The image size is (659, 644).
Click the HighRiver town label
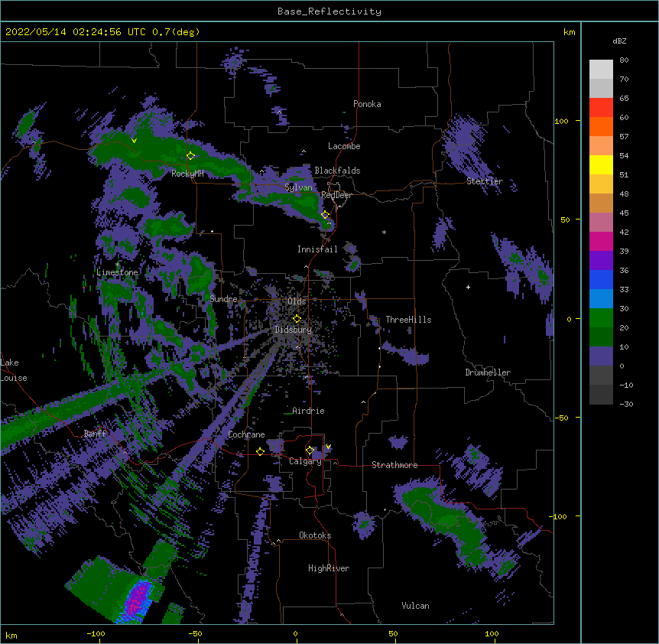pos(329,568)
